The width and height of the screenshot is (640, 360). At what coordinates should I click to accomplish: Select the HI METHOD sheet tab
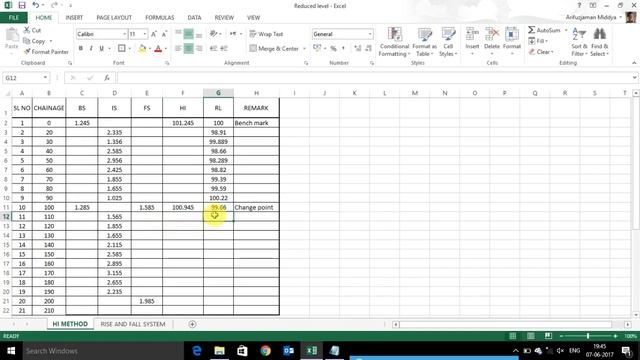click(70, 324)
